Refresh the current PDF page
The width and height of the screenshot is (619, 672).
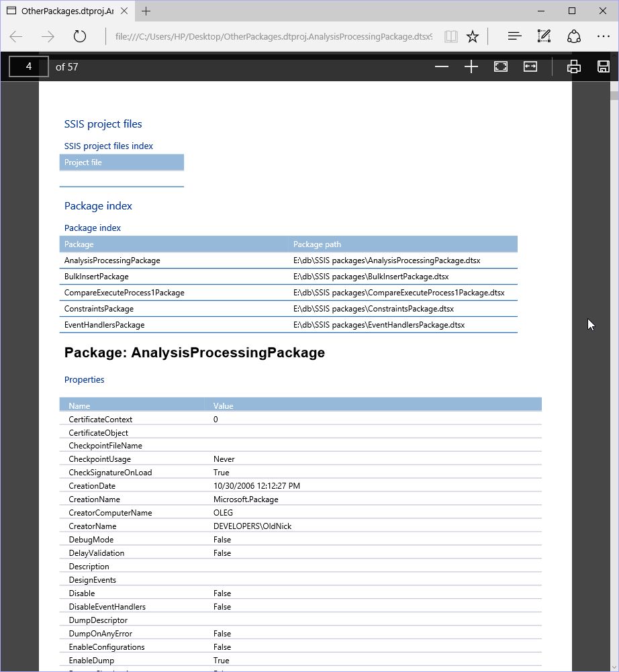tap(80, 36)
